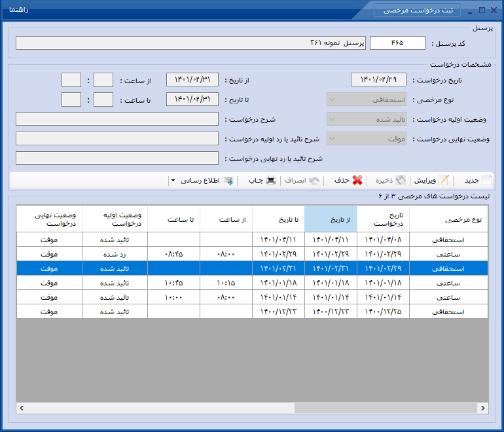Select the row with request date ۱۴۰۱/۰۴/۰۸
Viewport: 504px width, 432px height.
coord(252,240)
